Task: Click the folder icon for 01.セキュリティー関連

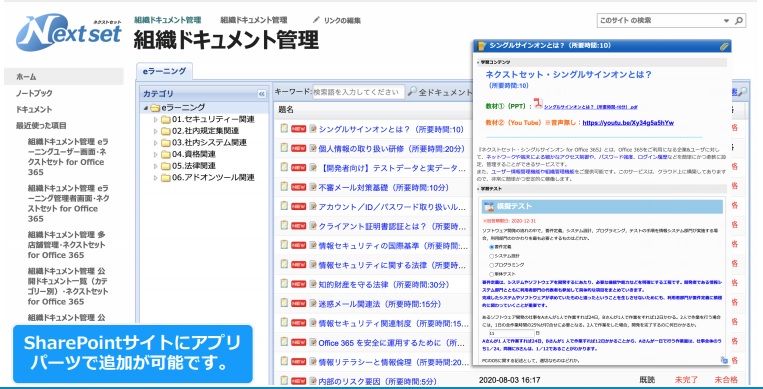Action: tap(165, 119)
